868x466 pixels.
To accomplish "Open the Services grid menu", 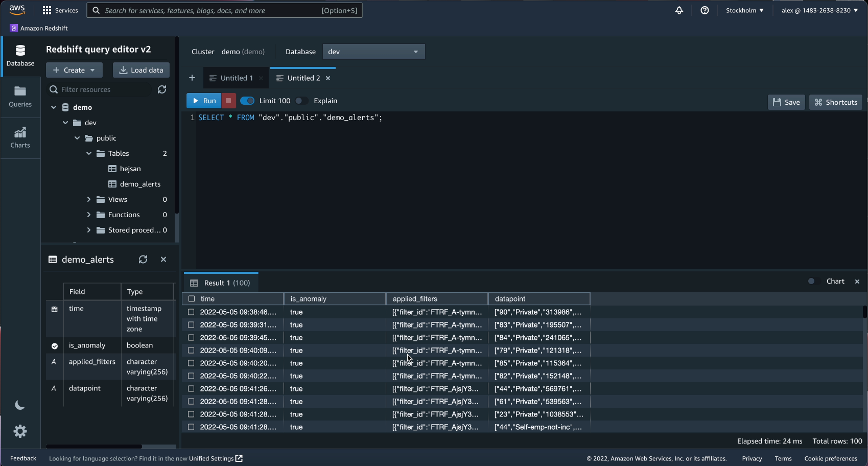I will coord(60,10).
